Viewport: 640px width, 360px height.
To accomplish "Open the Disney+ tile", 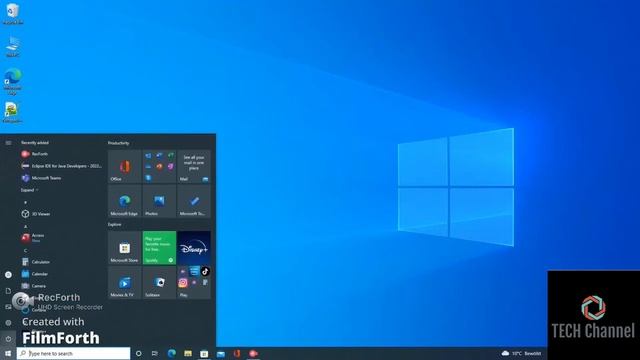I will 194,248.
